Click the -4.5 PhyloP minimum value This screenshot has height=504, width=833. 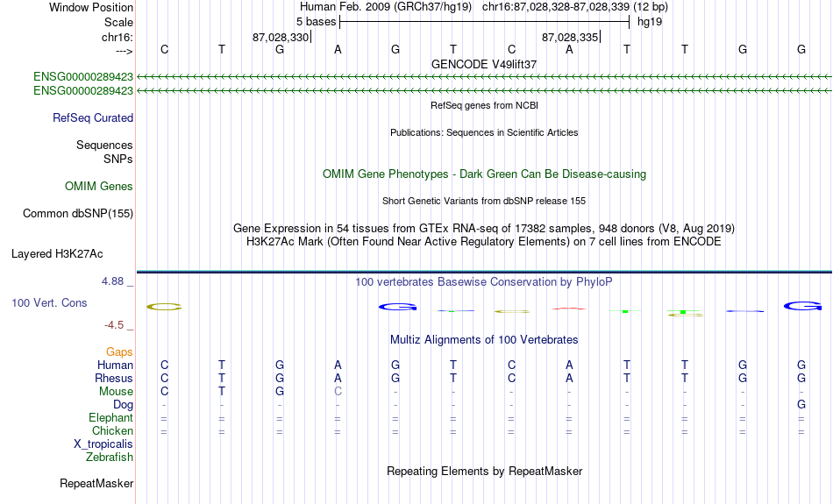tap(114, 325)
